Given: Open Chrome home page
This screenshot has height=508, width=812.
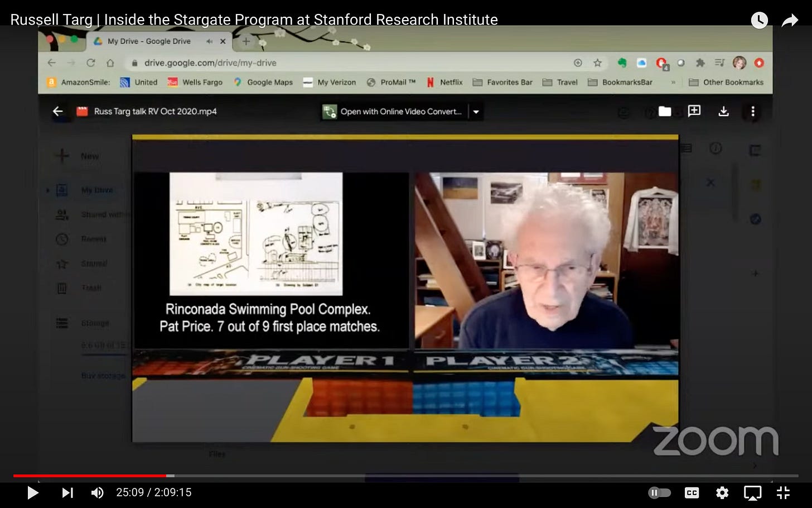Looking at the screenshot, I should [x=110, y=63].
